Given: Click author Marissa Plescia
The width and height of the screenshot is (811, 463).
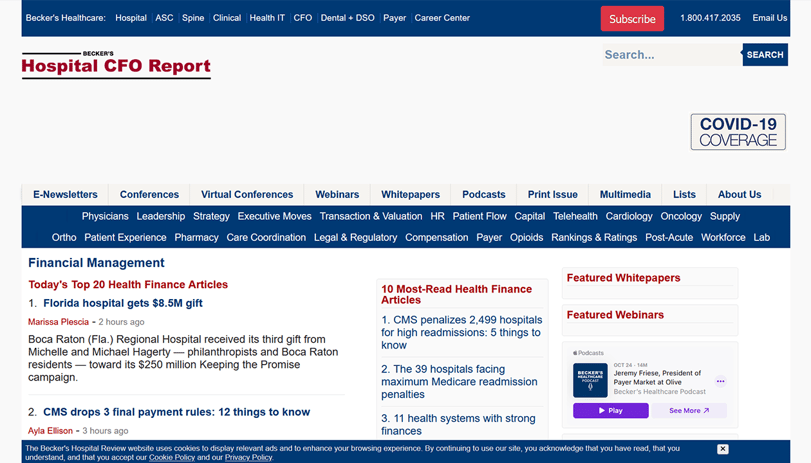Looking at the screenshot, I should tap(58, 322).
